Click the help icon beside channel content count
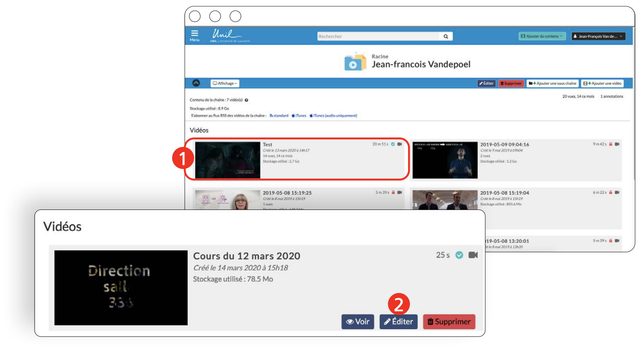 click(246, 100)
